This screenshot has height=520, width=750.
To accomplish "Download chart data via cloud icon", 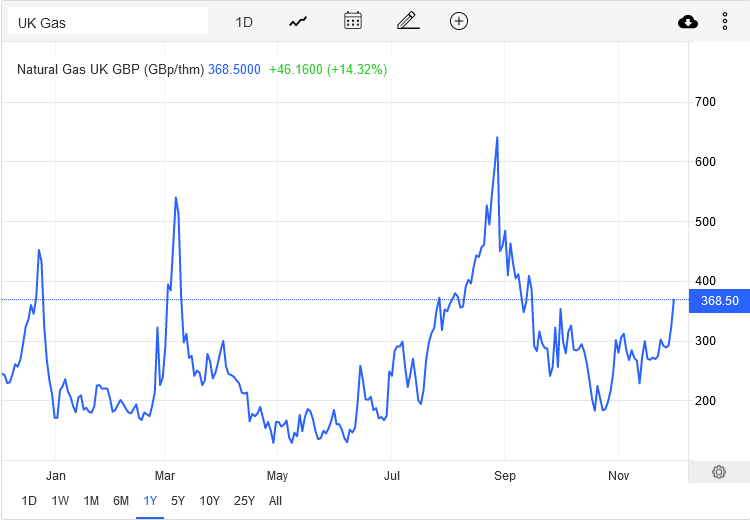I will pos(688,22).
